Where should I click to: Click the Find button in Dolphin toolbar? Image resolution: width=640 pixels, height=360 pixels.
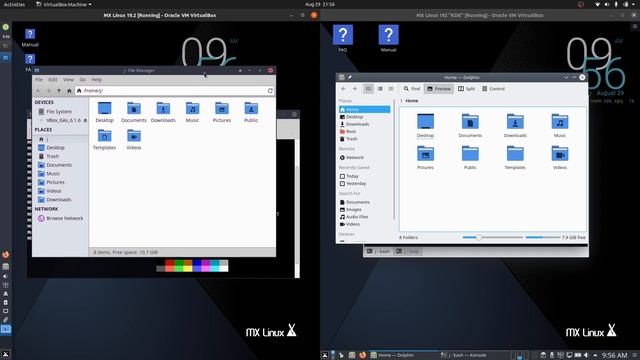[411, 89]
